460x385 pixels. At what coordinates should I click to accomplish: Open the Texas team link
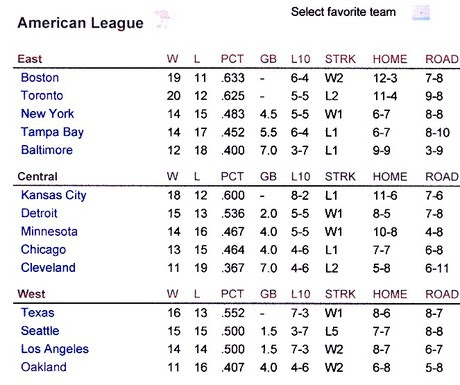point(37,313)
